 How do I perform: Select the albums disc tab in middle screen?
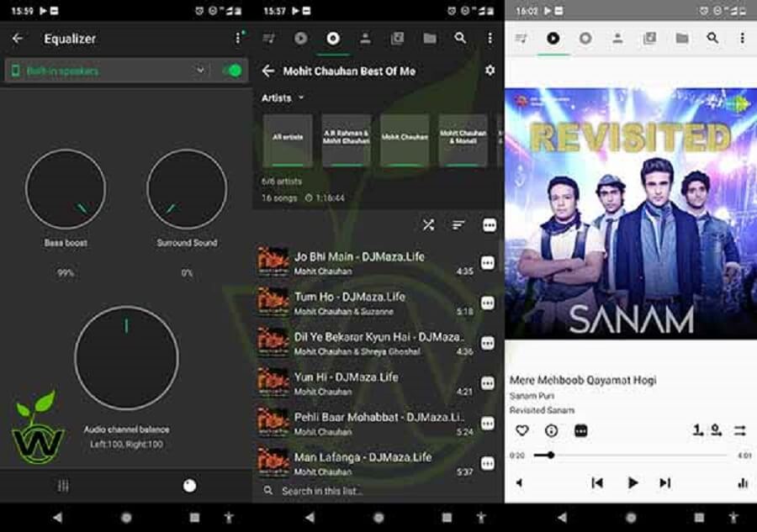pos(333,39)
